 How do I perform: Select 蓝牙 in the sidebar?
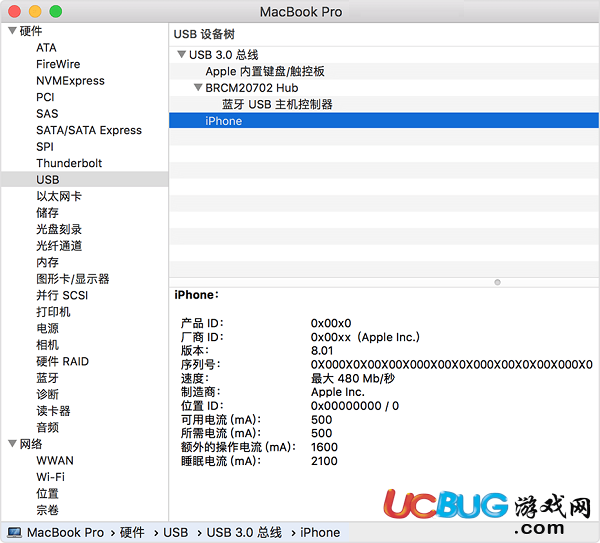[x=47, y=378]
